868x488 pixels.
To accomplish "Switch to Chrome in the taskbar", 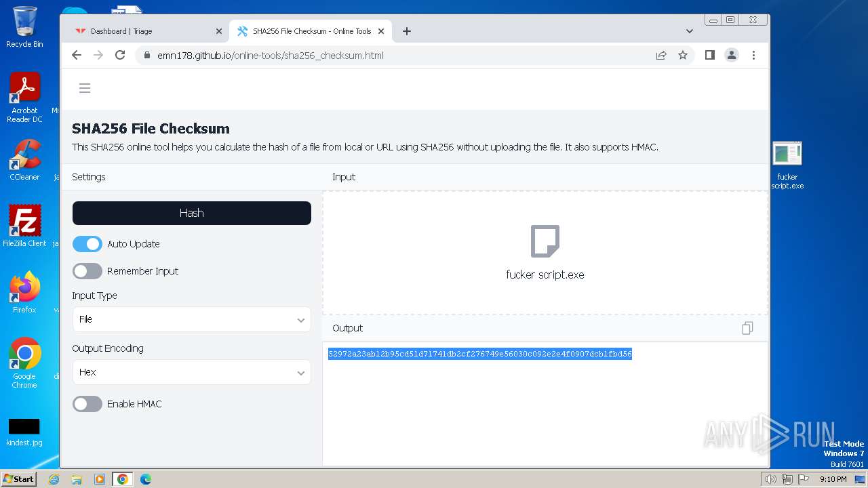I will [x=123, y=479].
